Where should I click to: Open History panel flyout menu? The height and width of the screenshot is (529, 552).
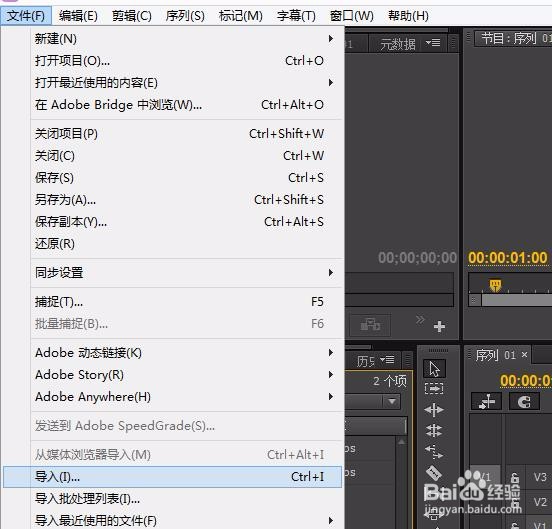coord(387,360)
